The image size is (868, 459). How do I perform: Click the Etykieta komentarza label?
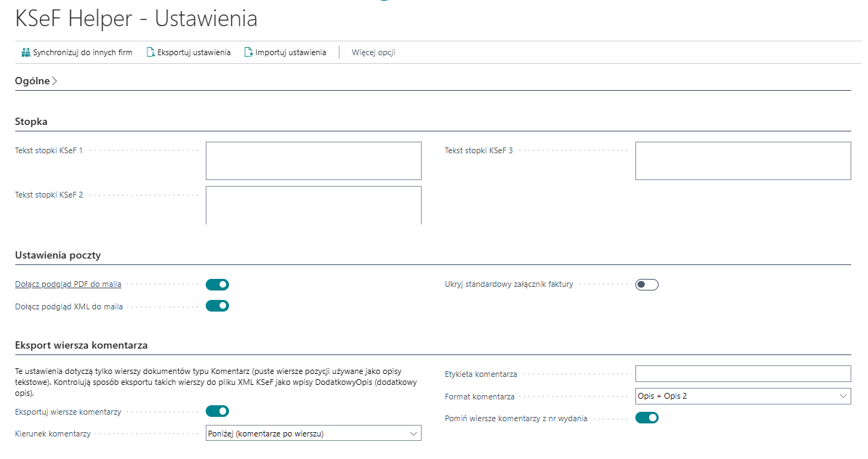(x=481, y=374)
